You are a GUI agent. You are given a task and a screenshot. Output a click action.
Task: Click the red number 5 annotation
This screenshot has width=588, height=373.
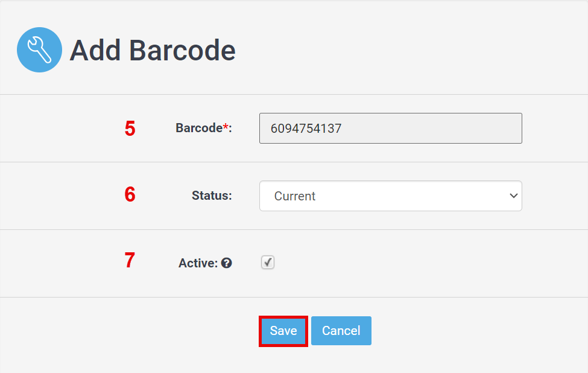(x=130, y=128)
